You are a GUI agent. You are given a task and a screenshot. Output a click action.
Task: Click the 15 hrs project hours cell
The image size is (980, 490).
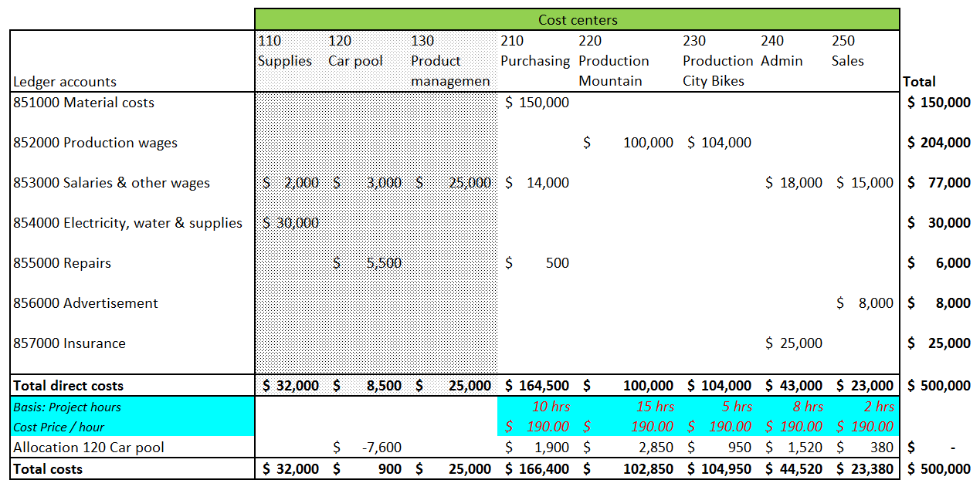(x=653, y=407)
